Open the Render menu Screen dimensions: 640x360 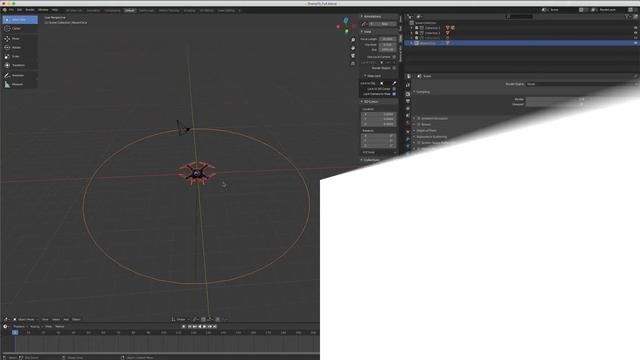30,10
